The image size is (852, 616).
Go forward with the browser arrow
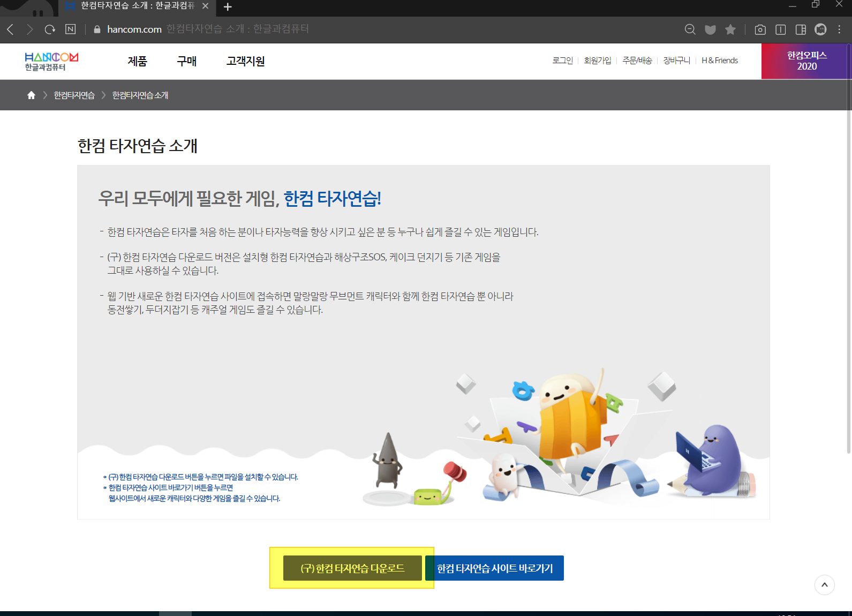pyautogui.click(x=30, y=29)
